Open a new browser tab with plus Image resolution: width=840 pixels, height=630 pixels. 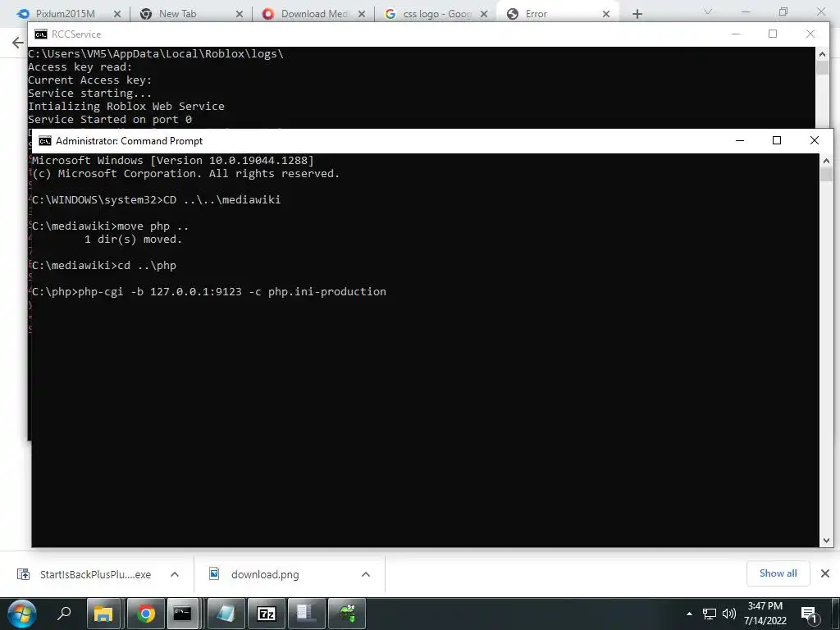tap(637, 14)
